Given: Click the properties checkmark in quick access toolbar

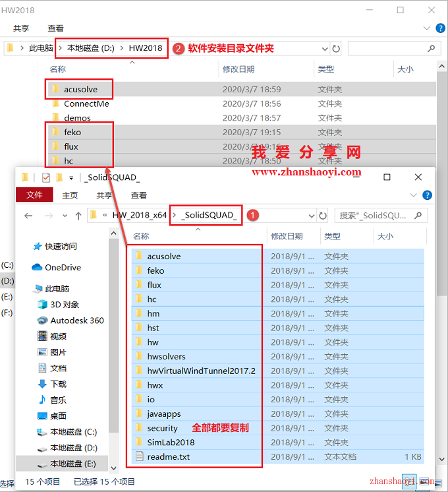Looking at the screenshot, I should tap(46, 177).
